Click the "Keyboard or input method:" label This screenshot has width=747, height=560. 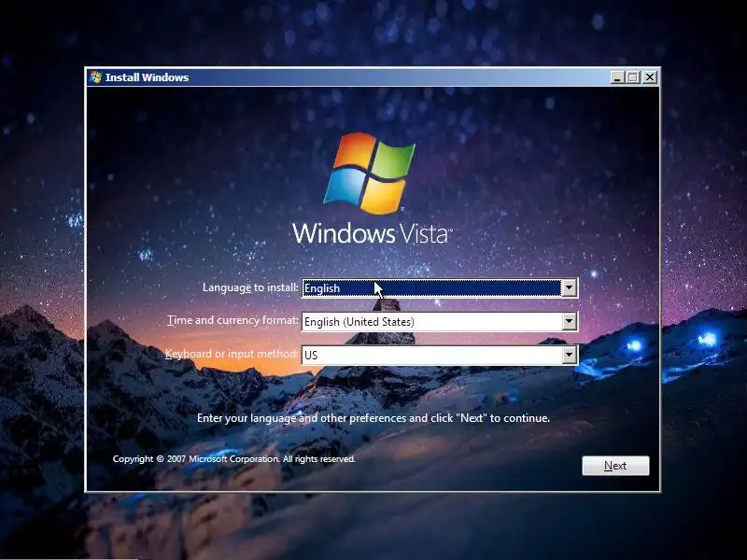click(232, 354)
